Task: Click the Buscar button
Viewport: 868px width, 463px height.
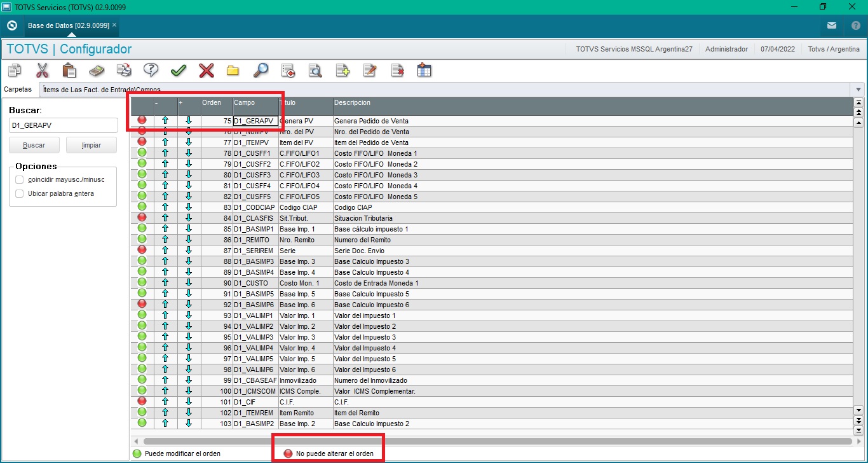Action: pos(34,145)
